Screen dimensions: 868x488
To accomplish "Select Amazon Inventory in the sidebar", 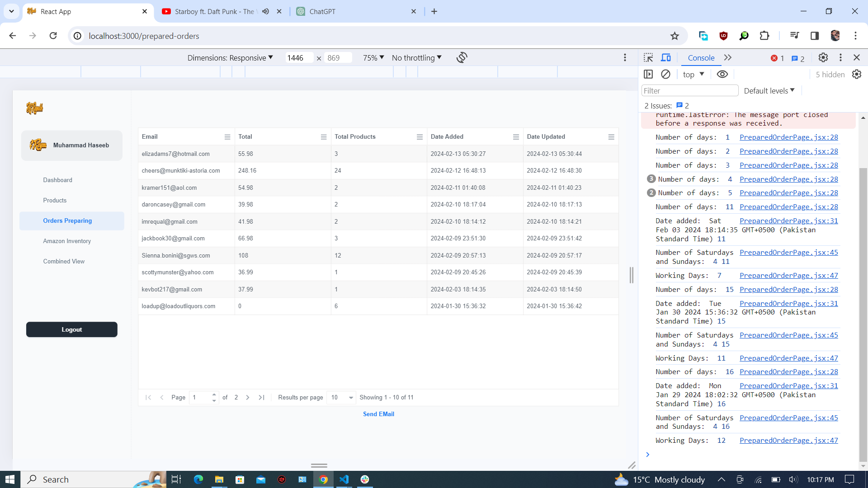I will tap(67, 241).
